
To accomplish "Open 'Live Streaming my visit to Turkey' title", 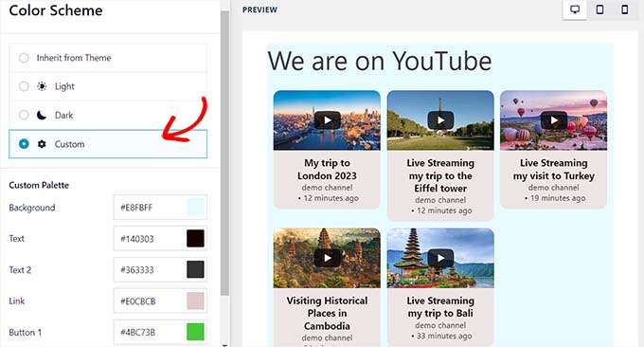I will 554,170.
